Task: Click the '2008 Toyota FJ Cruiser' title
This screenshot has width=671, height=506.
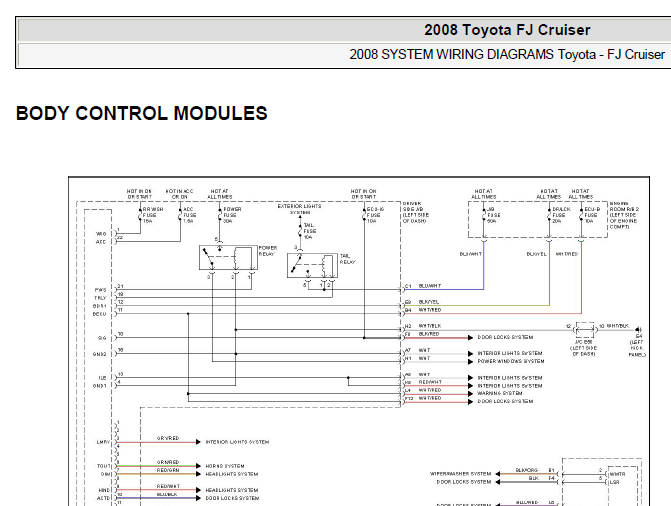Action: click(507, 30)
